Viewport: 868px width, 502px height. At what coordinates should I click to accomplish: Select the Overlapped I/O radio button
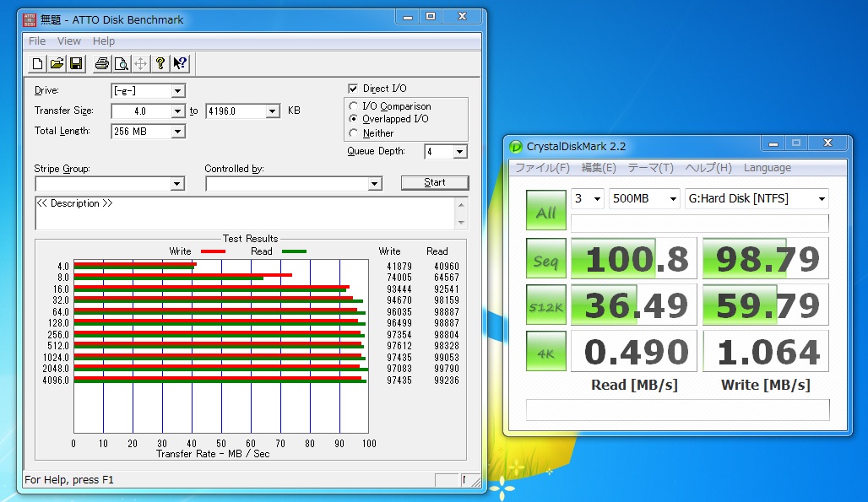353,119
